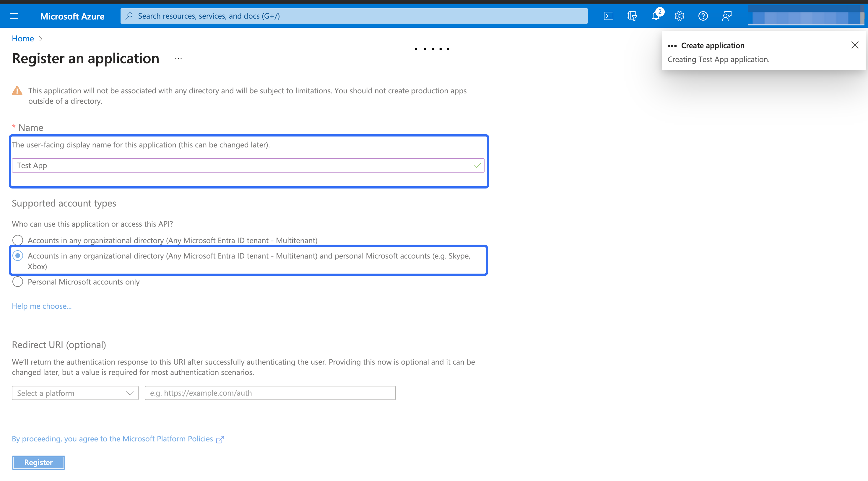
Task: Focus the Search resources, services, and docs box
Action: 354,16
